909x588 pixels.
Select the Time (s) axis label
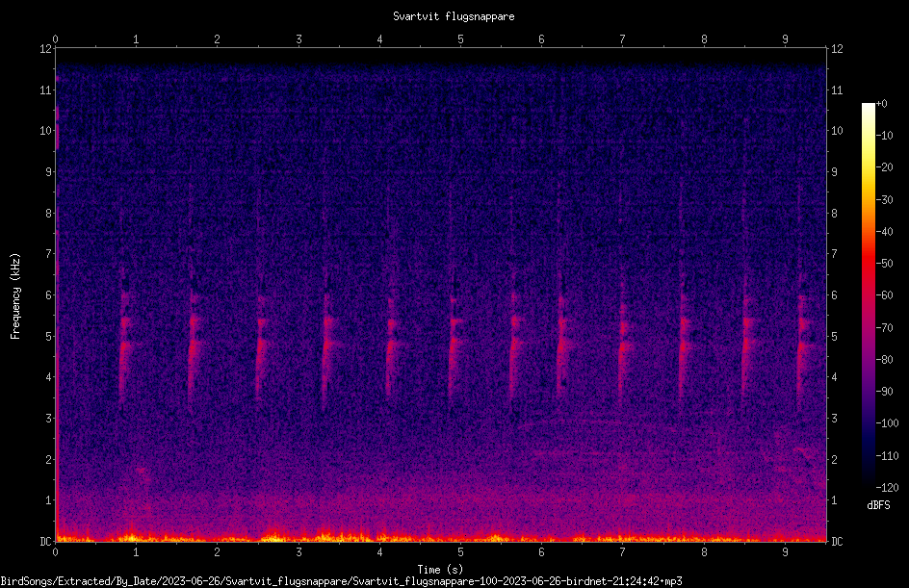point(440,570)
